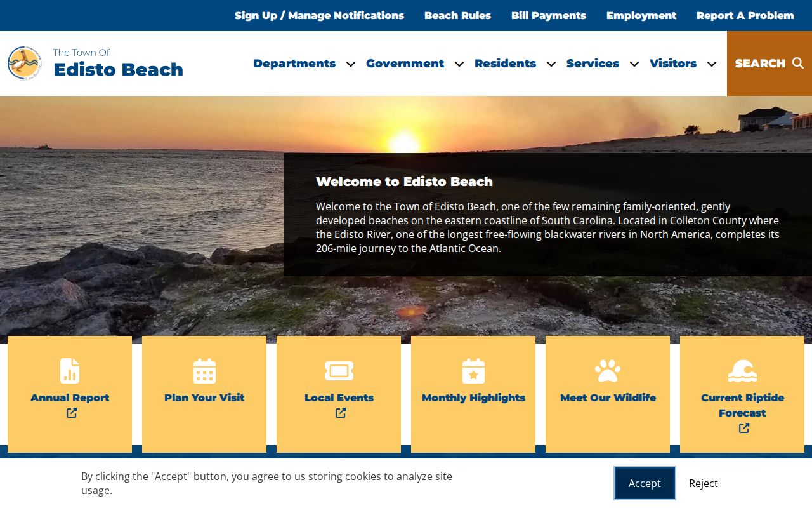Click the Current Riptide Forecast label text
Viewport: 812px width, 508px height.
[x=742, y=405]
